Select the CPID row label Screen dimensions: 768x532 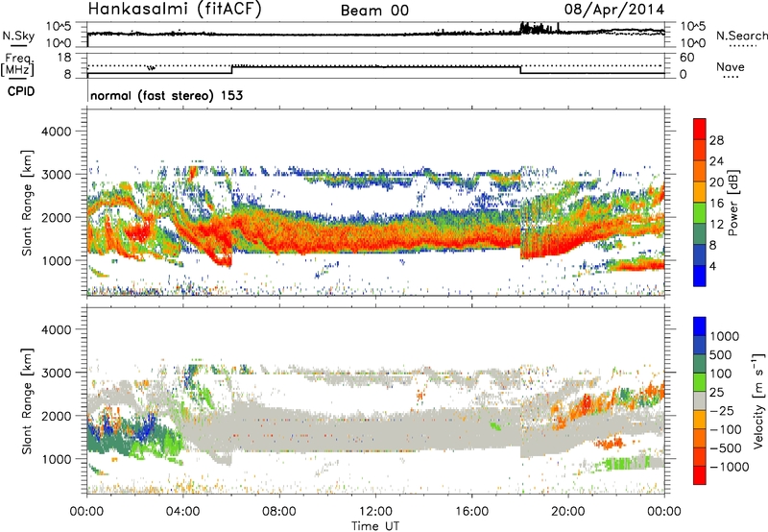click(x=21, y=91)
